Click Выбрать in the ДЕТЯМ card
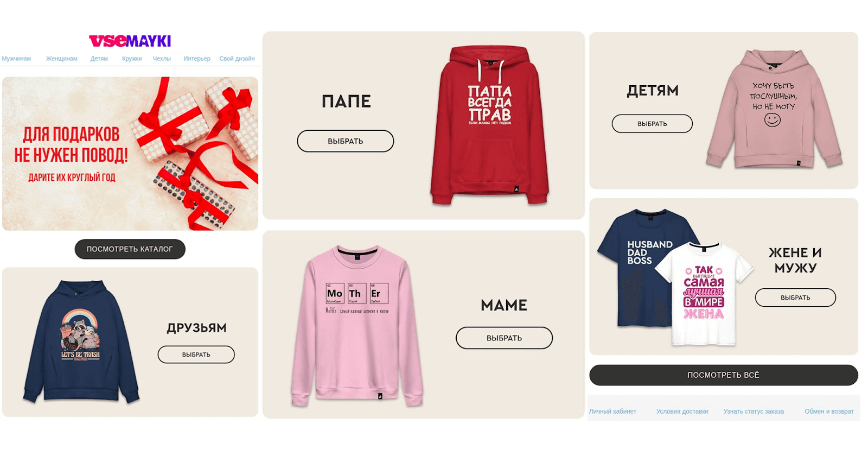Viewport: 868px width, 462px height. click(x=652, y=124)
